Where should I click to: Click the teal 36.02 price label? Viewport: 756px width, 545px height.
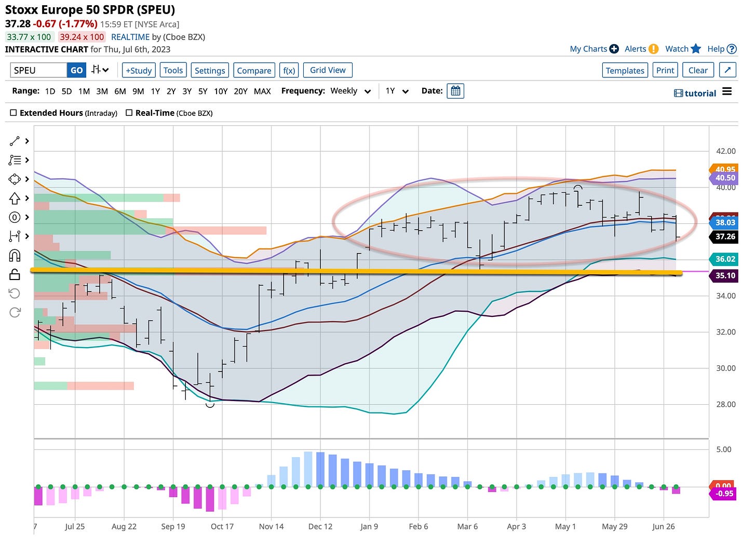tap(724, 259)
